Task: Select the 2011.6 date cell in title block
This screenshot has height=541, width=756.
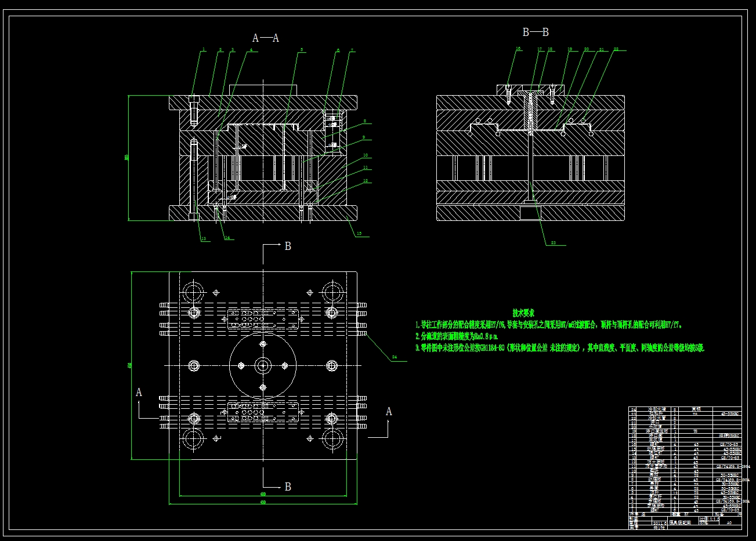Action: 659,522
